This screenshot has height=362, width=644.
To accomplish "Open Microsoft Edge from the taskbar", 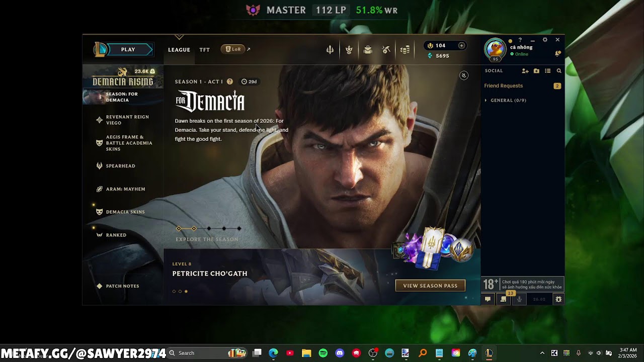I will point(273,353).
